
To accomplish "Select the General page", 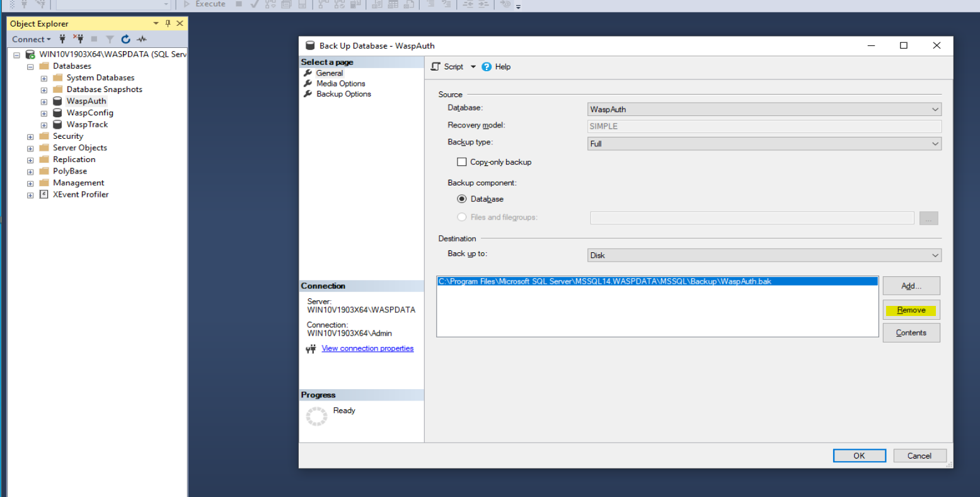I will [330, 73].
